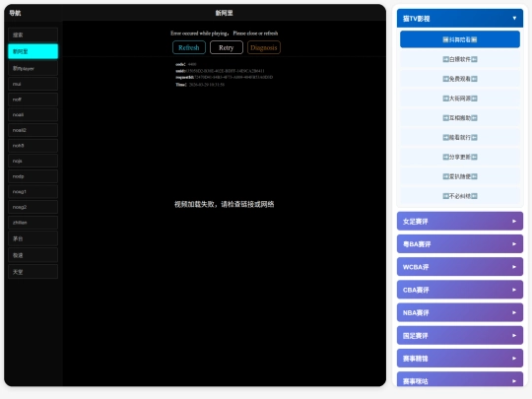
Task: Expand the partially visible 赛事 section at bottom
Action: point(460,379)
